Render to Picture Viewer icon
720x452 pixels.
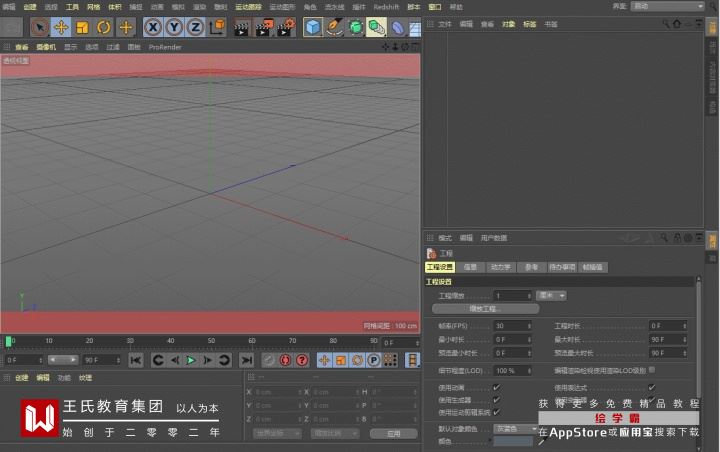pyautogui.click(x=264, y=28)
